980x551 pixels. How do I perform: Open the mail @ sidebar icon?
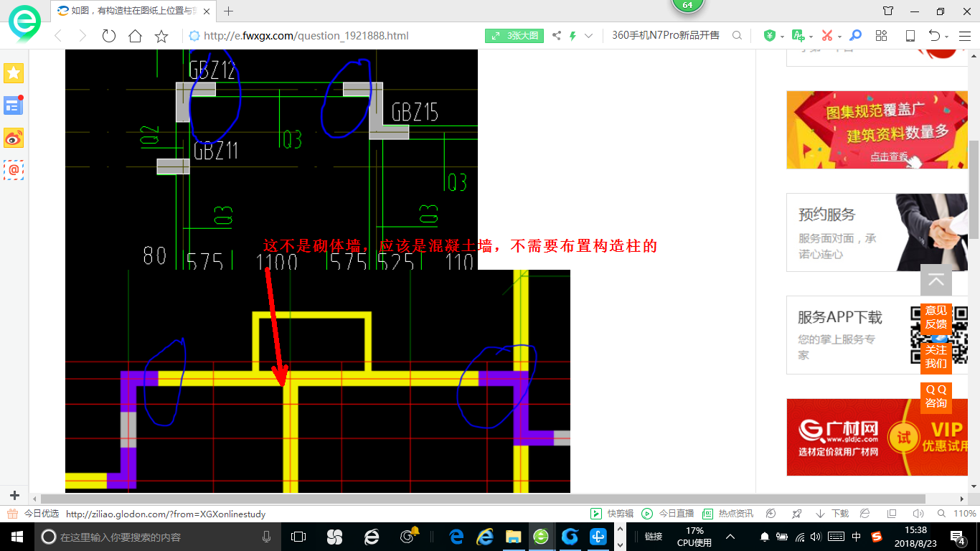coord(14,170)
